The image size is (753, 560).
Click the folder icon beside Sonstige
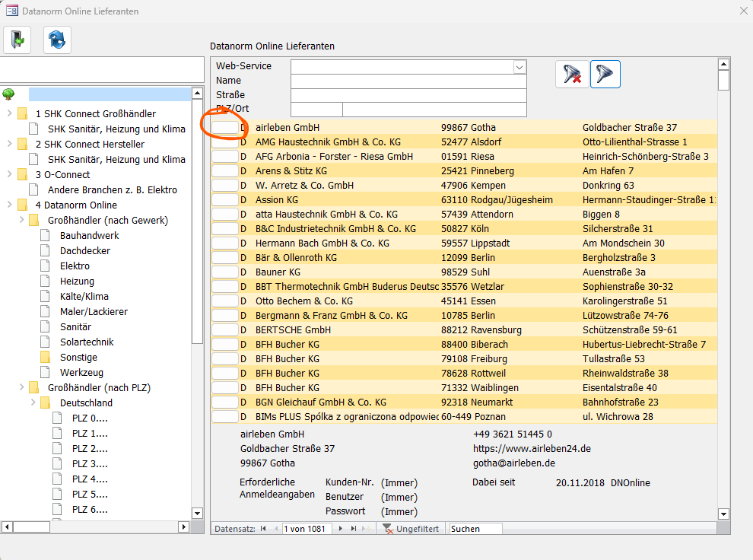(45, 358)
